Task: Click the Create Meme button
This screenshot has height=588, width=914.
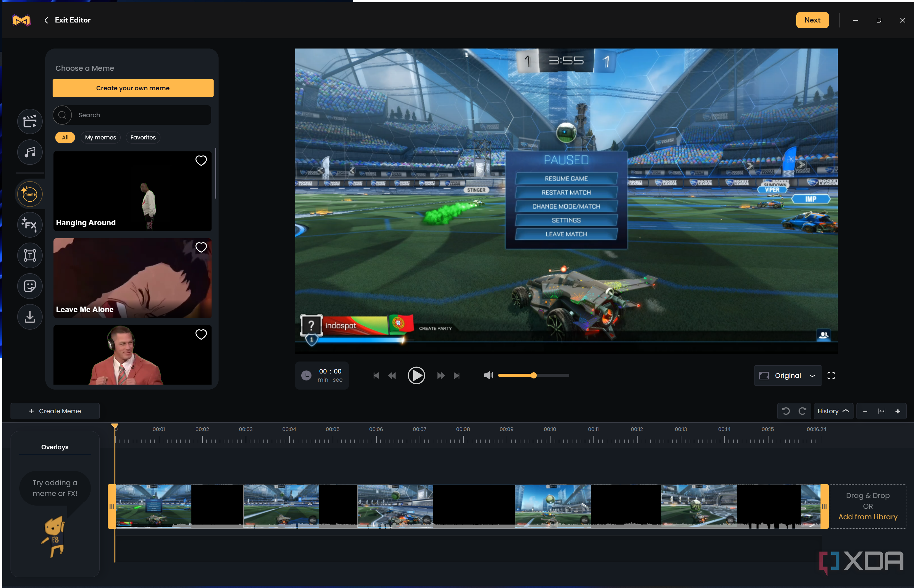Action: click(55, 411)
